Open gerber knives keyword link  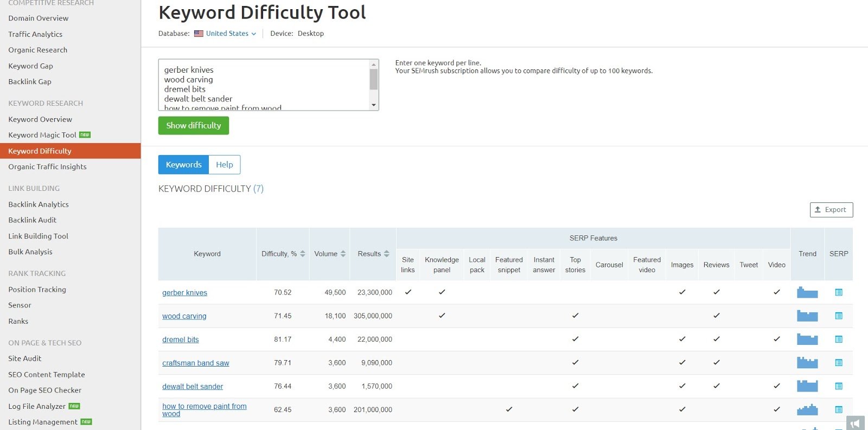184,293
